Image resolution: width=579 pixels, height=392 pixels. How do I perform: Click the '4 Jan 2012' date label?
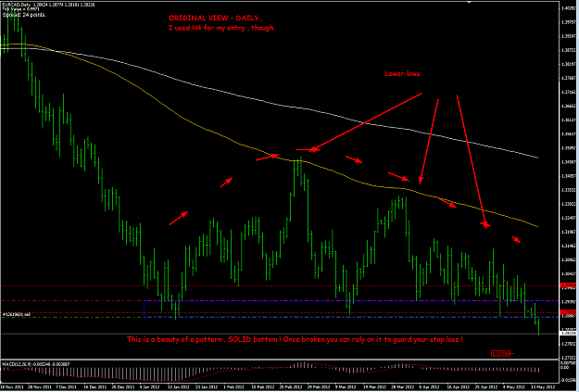click(x=150, y=386)
